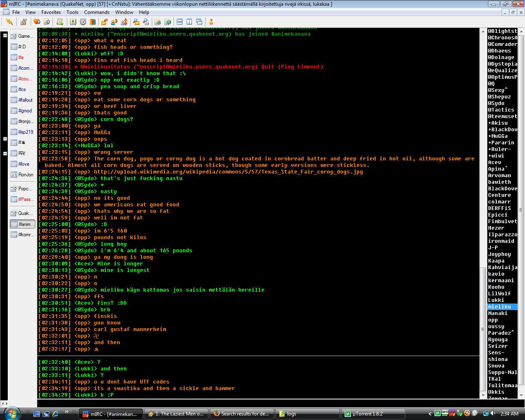Select user Lukki in the nickname list
The height and width of the screenshot is (420, 525).
[x=496, y=300]
